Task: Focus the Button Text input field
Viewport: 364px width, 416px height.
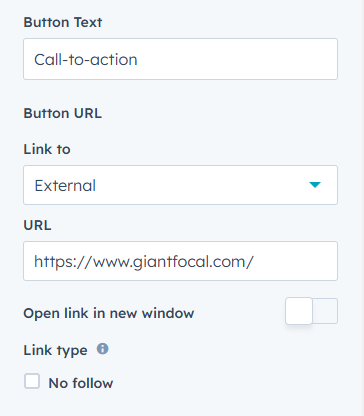Action: [x=180, y=59]
